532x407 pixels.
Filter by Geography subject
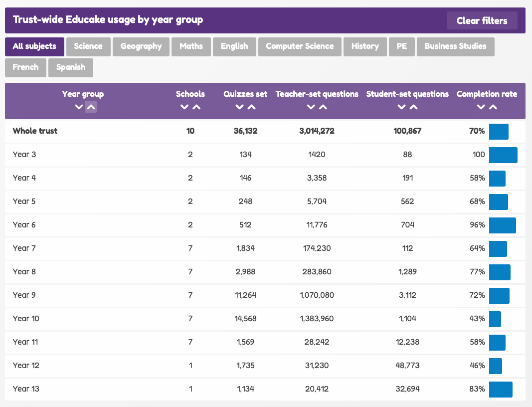point(141,46)
